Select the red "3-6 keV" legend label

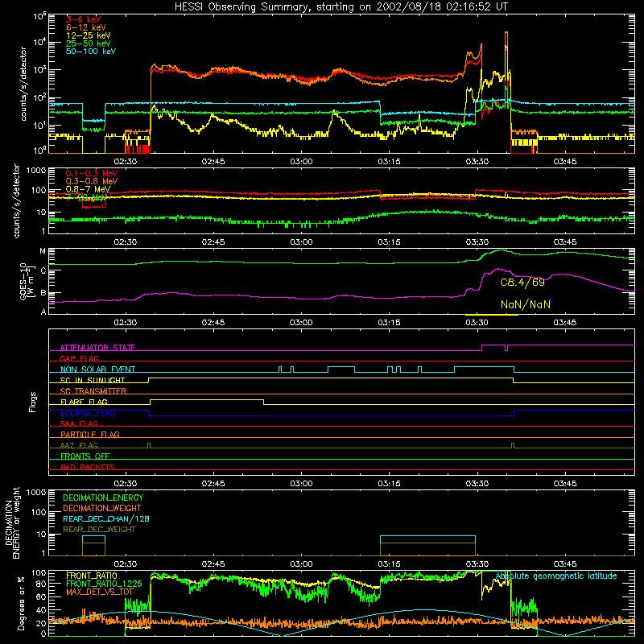pos(84,19)
